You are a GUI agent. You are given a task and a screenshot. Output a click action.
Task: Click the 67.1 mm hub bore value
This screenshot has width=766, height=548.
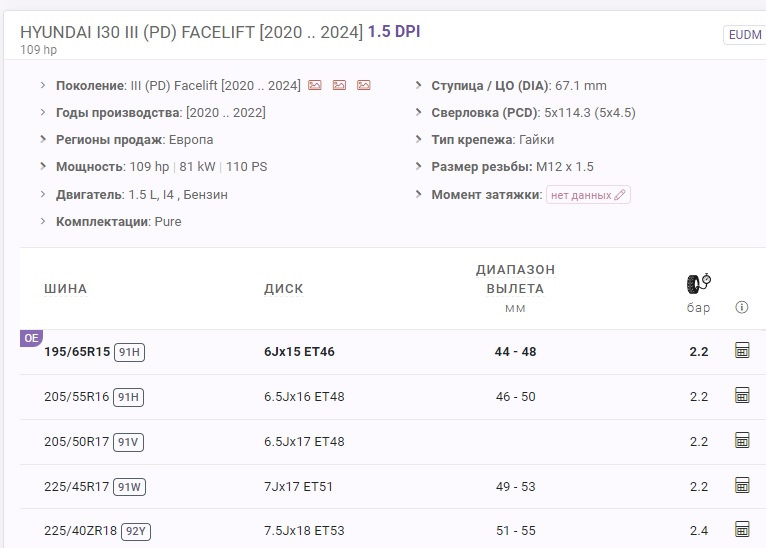click(581, 85)
